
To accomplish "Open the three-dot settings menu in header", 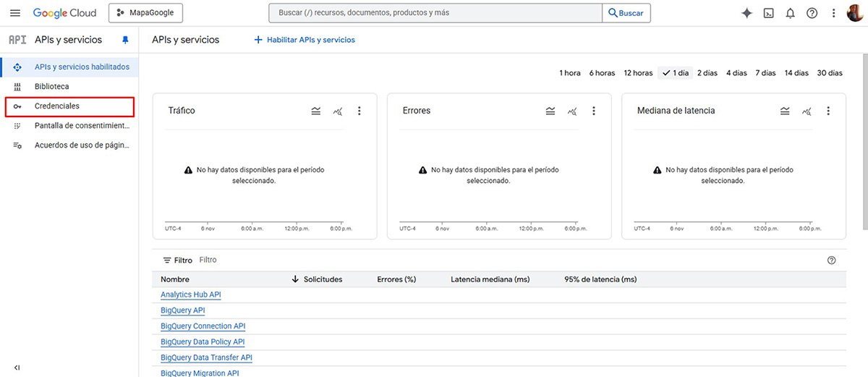I will 834,13.
